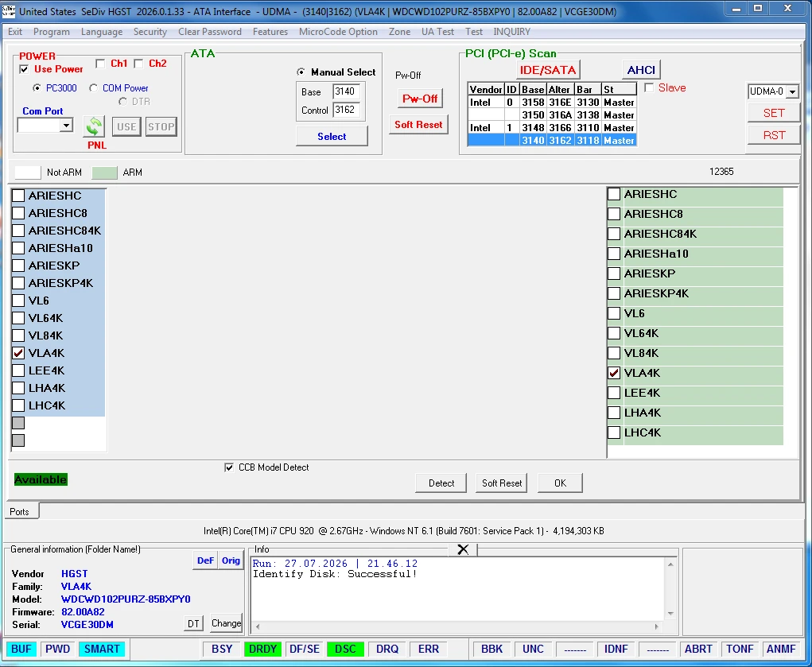Click the Orig folder name button
Viewport: 812px width, 667px height.
231,560
